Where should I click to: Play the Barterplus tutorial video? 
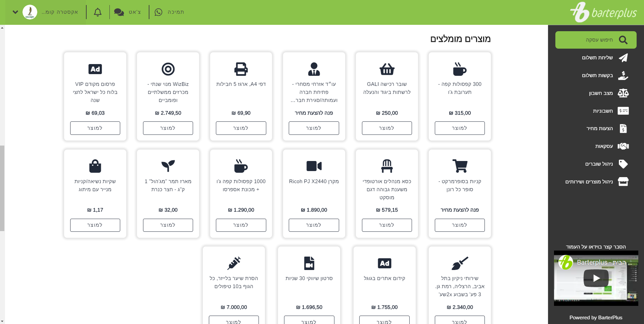596,278
